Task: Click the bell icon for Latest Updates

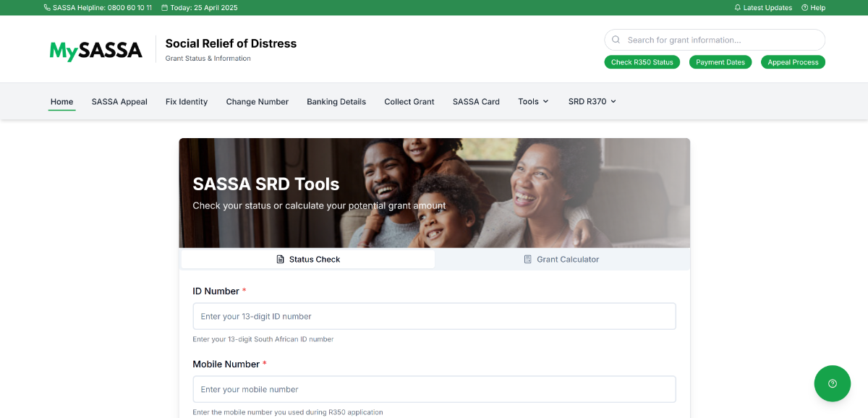Action: [x=738, y=8]
